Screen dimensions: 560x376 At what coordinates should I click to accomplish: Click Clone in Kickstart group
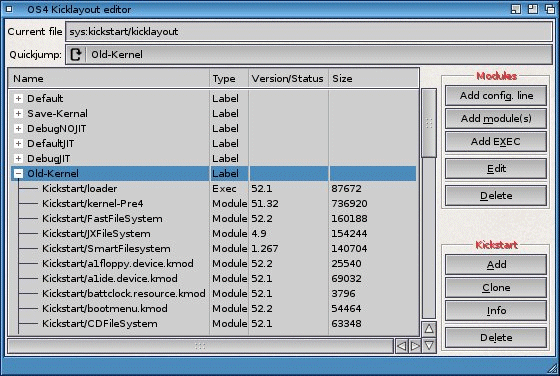point(496,288)
